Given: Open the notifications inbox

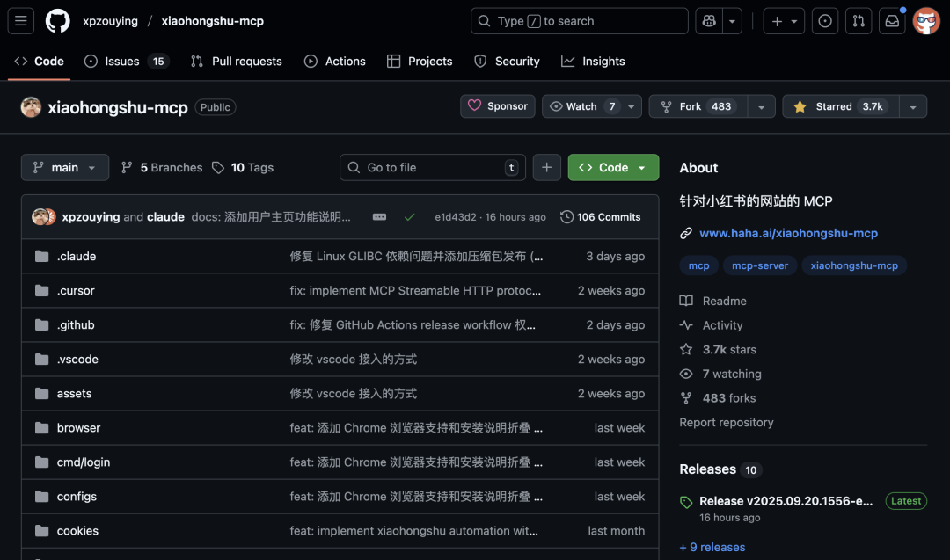Looking at the screenshot, I should [892, 21].
